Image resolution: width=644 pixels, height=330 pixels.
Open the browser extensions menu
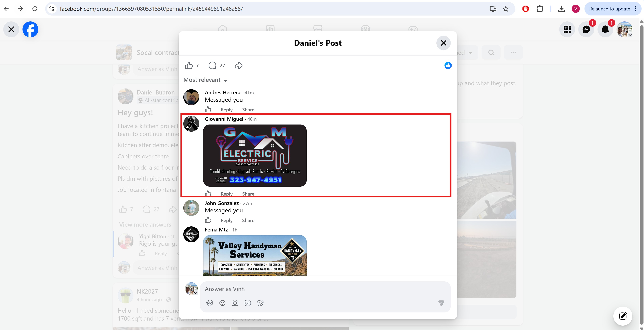[x=540, y=9]
